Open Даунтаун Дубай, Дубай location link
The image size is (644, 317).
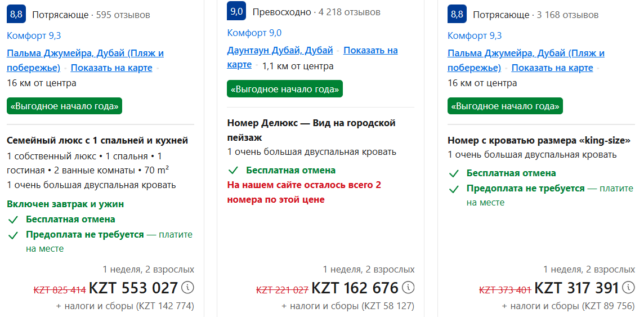pyautogui.click(x=280, y=50)
